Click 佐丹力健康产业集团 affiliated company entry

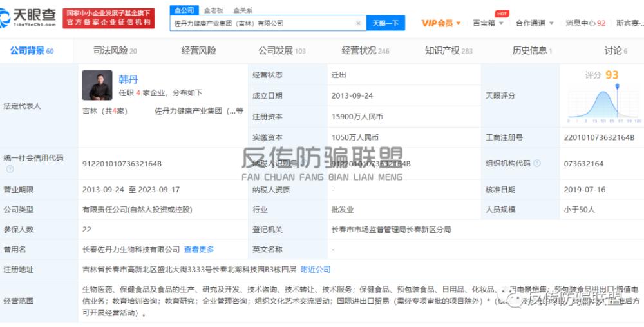coord(199,111)
